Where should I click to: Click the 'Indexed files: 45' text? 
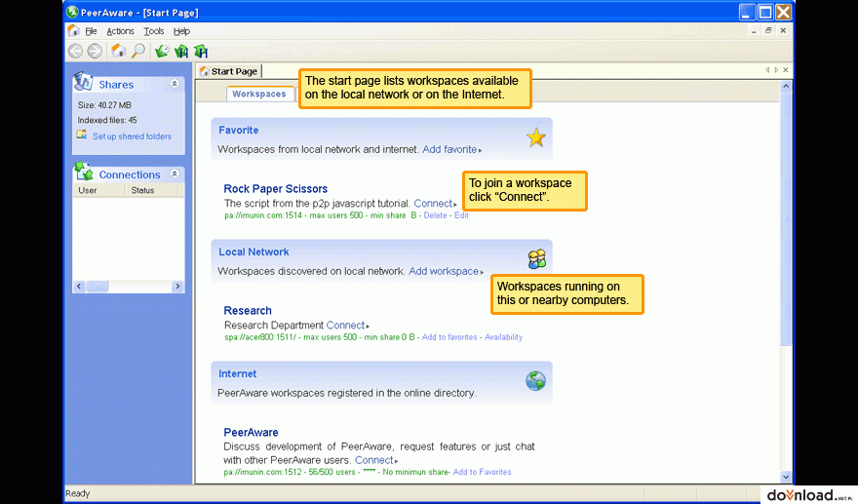point(107,120)
